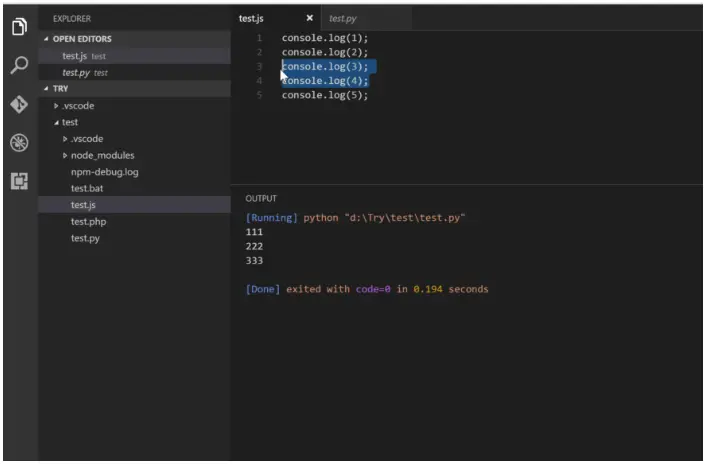Open the Search view icon
The height and width of the screenshot is (465, 705).
[x=19, y=65]
